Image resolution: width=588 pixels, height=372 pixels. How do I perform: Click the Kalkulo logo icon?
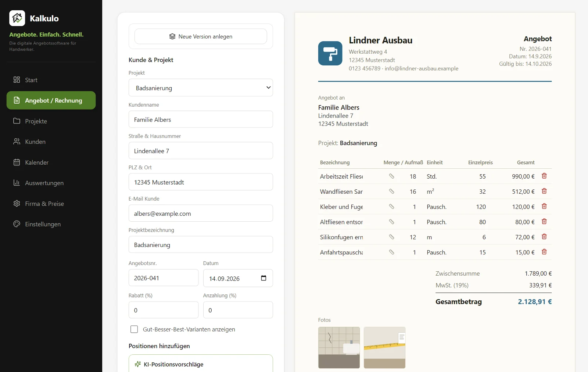tap(17, 18)
